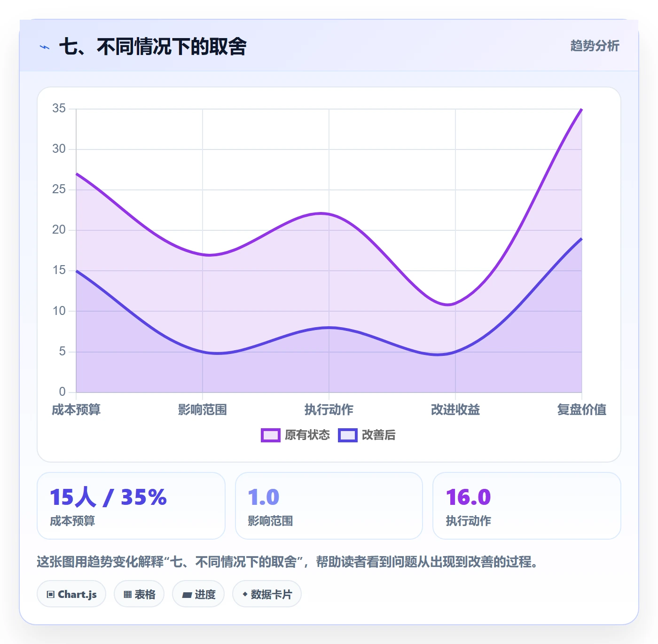Click the 影响范围 label under 1.0

click(270, 521)
